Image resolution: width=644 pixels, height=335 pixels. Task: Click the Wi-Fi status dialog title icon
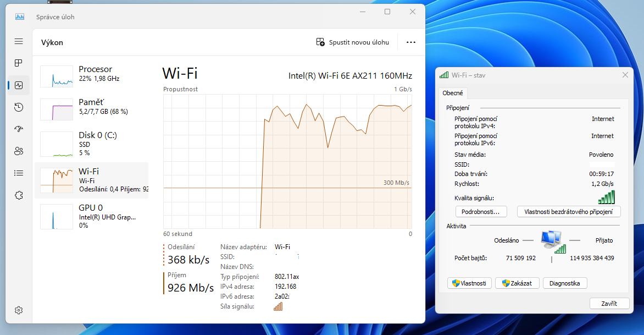[444, 75]
